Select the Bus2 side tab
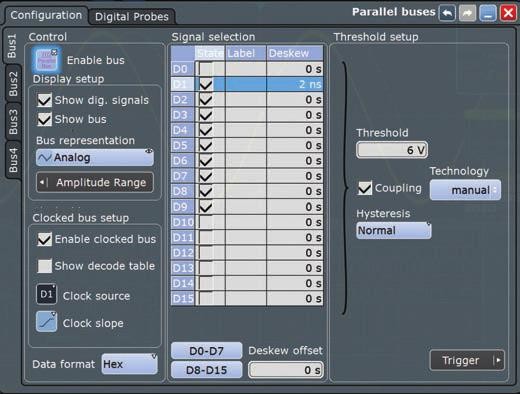Screen dimensions: 520x394 coord(13,83)
